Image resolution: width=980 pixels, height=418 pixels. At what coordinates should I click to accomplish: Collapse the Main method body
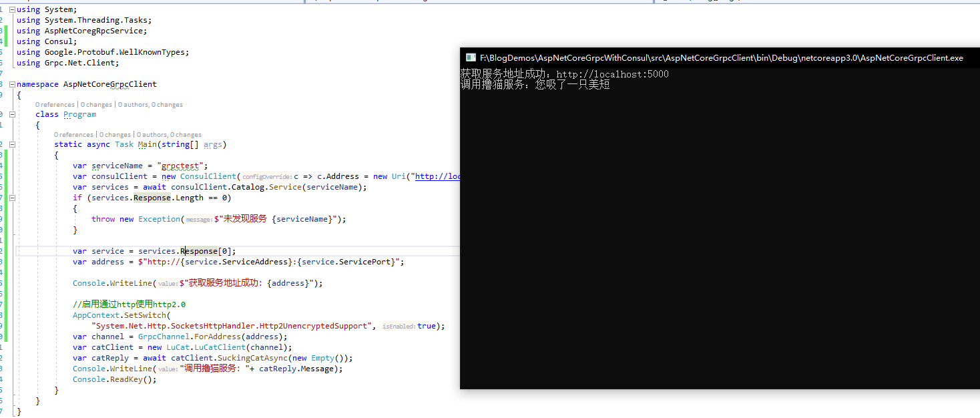[x=12, y=144]
